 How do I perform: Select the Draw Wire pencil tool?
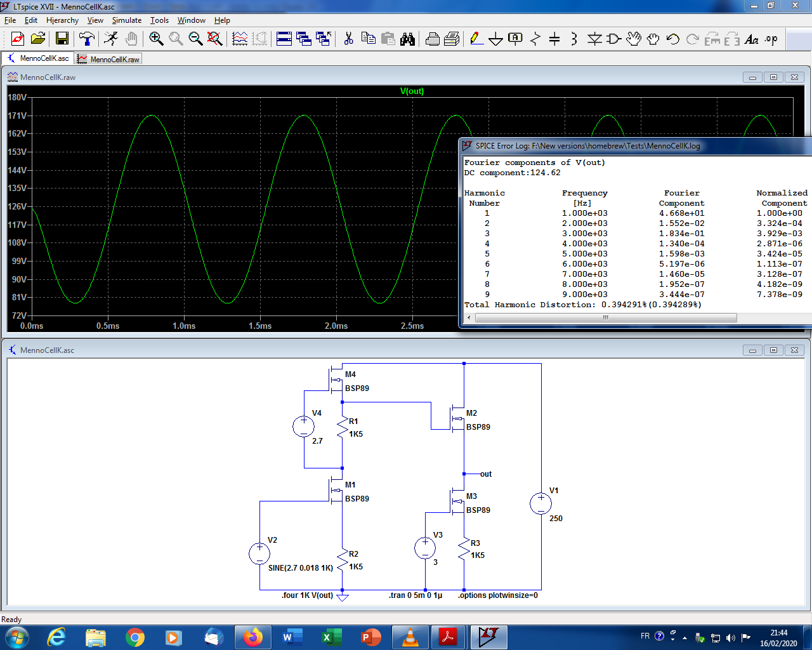click(x=476, y=39)
